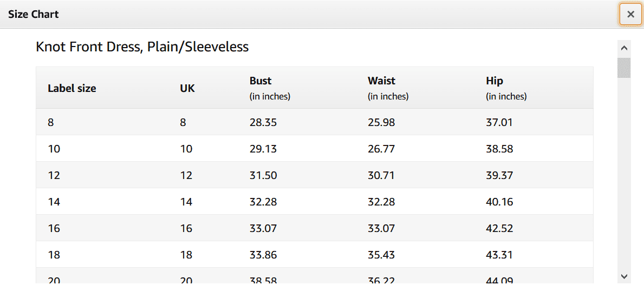Image resolution: width=644 pixels, height=285 pixels.
Task: Click the Hip column header
Action: [x=495, y=81]
